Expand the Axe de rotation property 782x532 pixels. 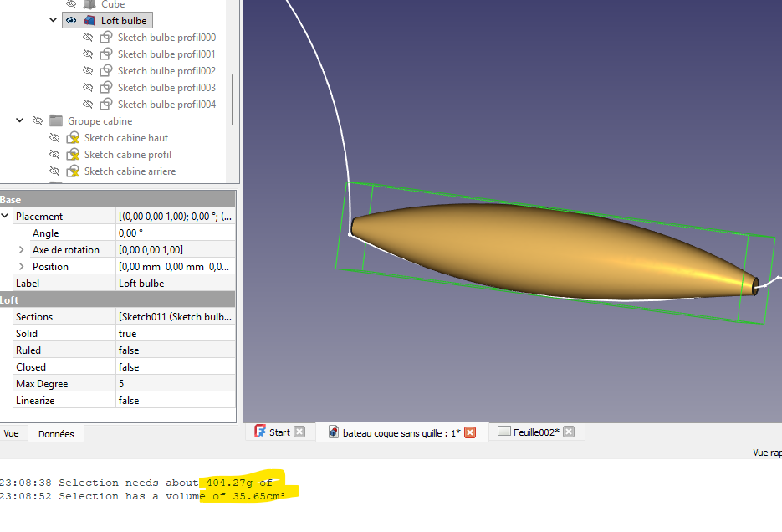pos(22,250)
